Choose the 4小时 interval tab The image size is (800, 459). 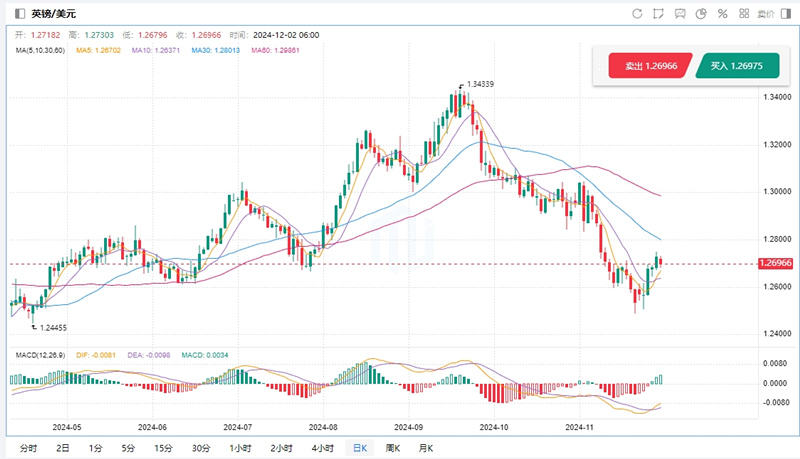pyautogui.click(x=321, y=447)
